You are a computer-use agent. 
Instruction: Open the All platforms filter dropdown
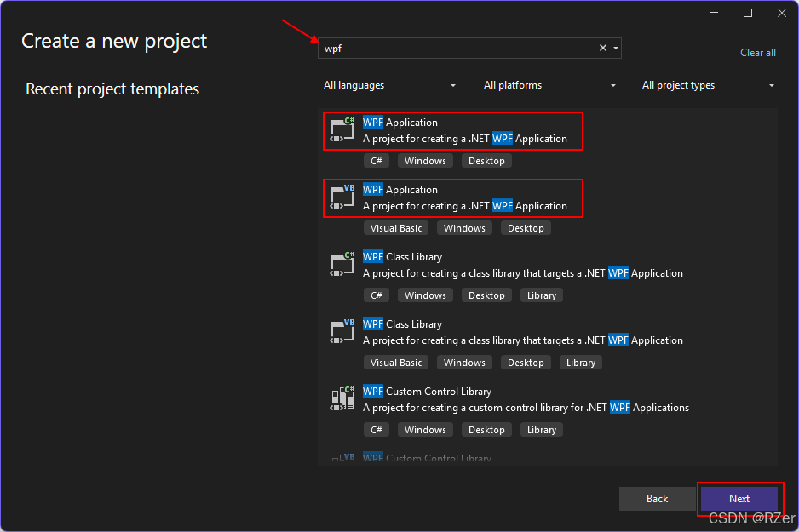(549, 85)
